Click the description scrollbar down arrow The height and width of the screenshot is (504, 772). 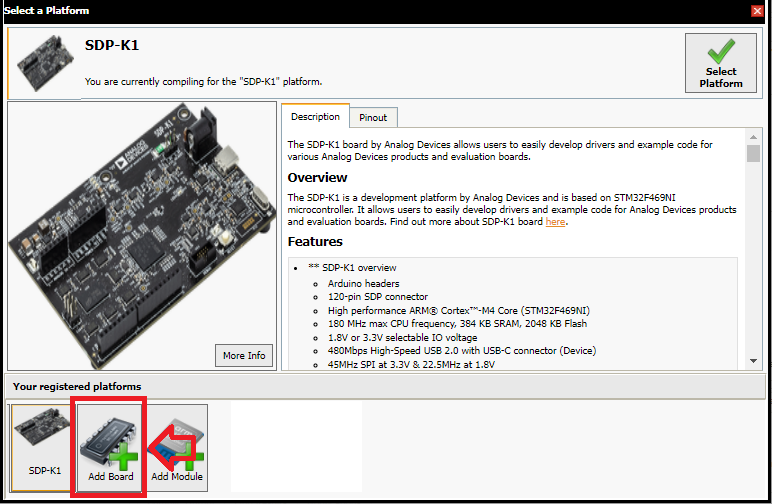click(x=753, y=361)
